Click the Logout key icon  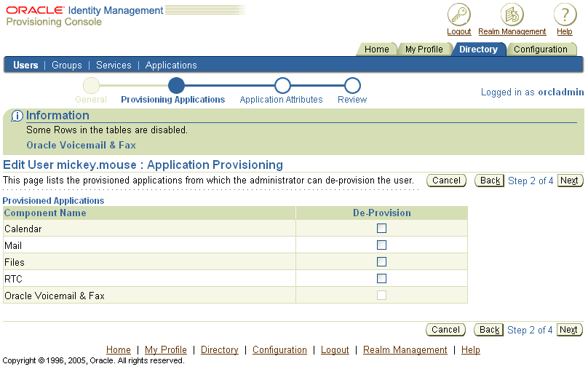(x=458, y=15)
